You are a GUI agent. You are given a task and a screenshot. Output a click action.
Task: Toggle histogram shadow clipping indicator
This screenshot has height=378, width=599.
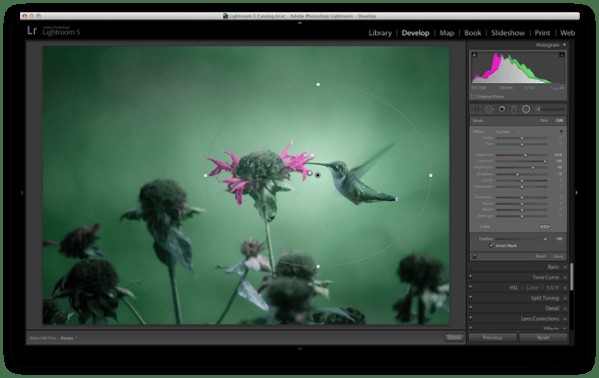[474, 55]
